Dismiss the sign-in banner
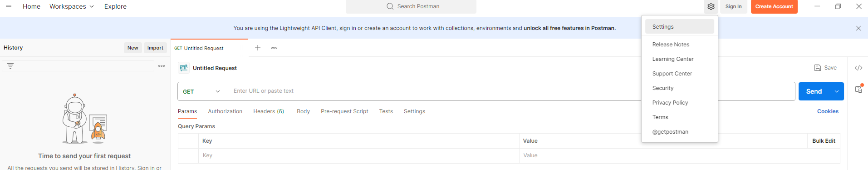The height and width of the screenshot is (170, 868). pos(858,28)
